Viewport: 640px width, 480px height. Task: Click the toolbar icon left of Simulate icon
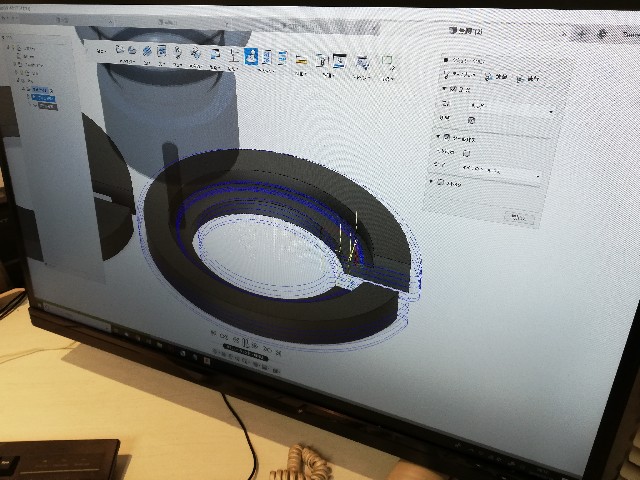[234, 56]
